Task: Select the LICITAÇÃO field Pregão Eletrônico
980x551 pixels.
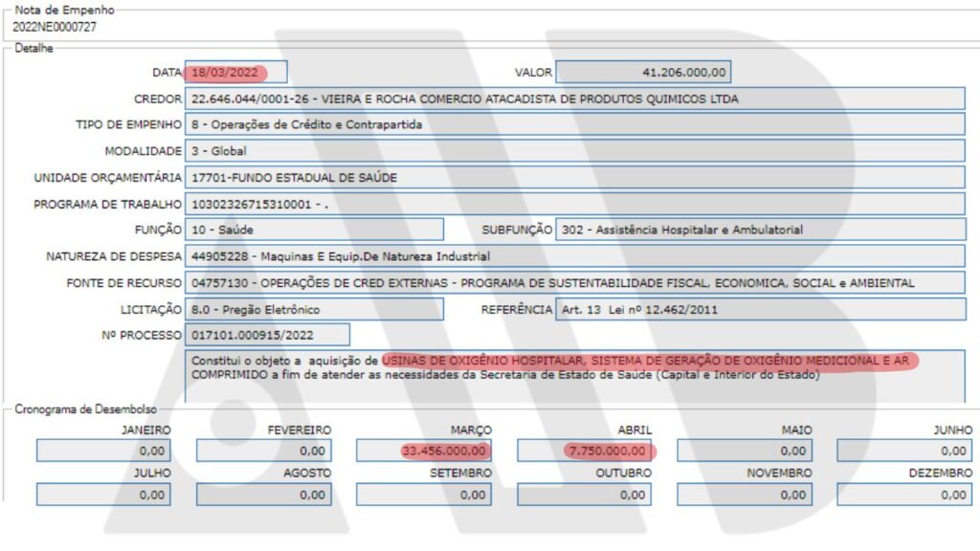Action: tap(314, 309)
